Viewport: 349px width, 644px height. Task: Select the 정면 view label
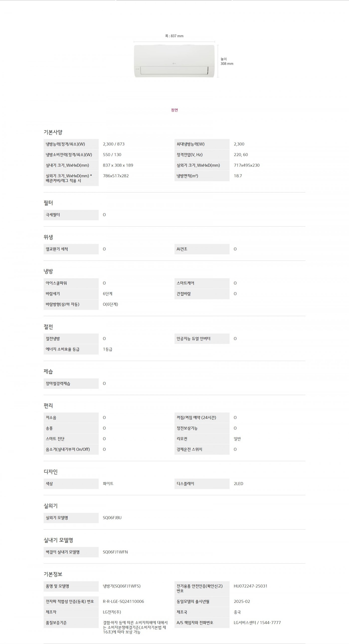click(x=174, y=110)
